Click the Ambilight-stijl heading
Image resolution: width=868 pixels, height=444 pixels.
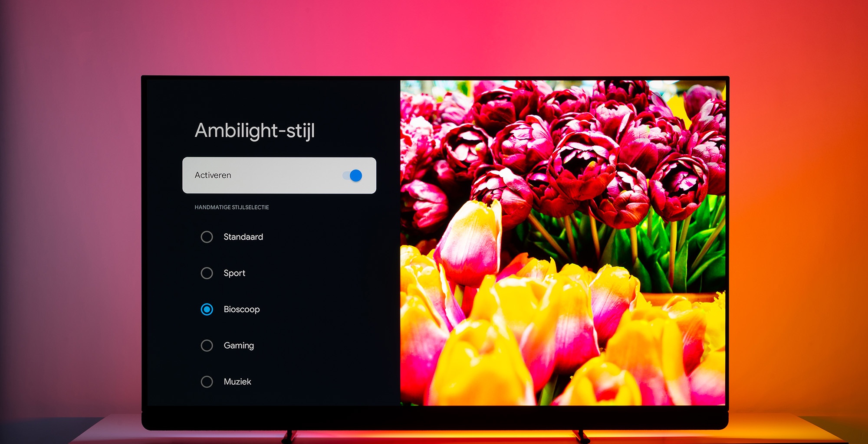click(256, 131)
